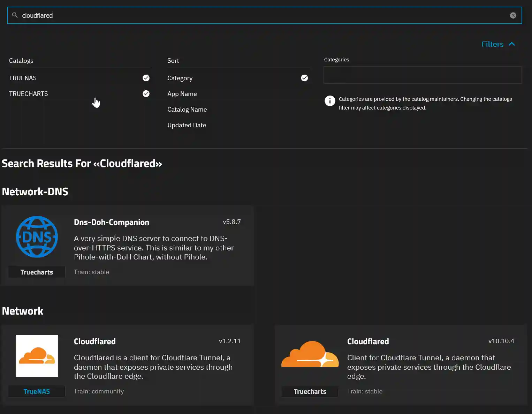This screenshot has width=532, height=414.
Task: Click the info icon beside the categories note
Action: (330, 101)
